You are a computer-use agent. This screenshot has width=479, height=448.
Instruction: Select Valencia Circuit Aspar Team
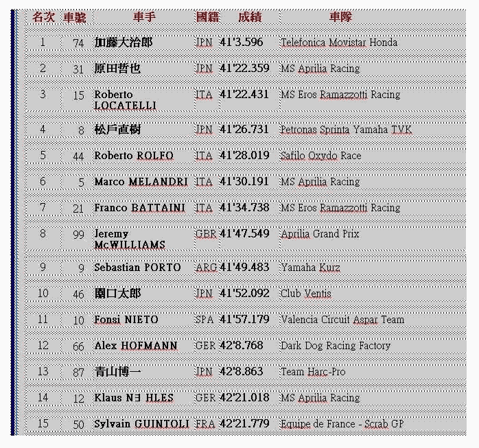[x=342, y=320]
